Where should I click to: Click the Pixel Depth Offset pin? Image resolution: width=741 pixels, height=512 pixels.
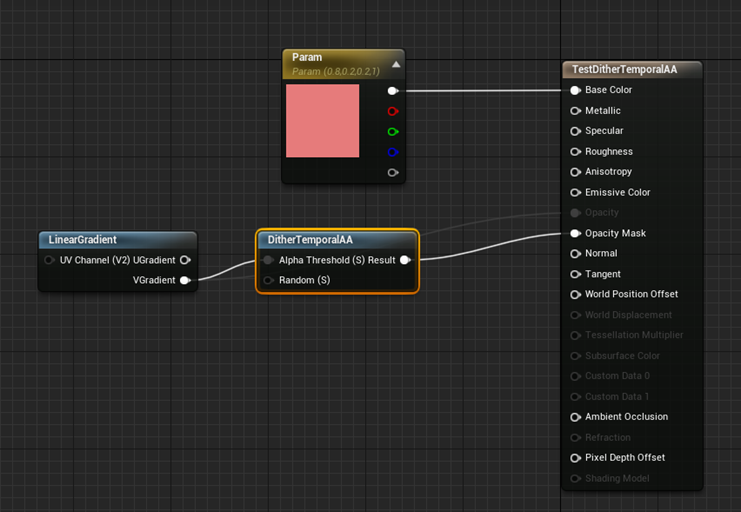point(575,458)
